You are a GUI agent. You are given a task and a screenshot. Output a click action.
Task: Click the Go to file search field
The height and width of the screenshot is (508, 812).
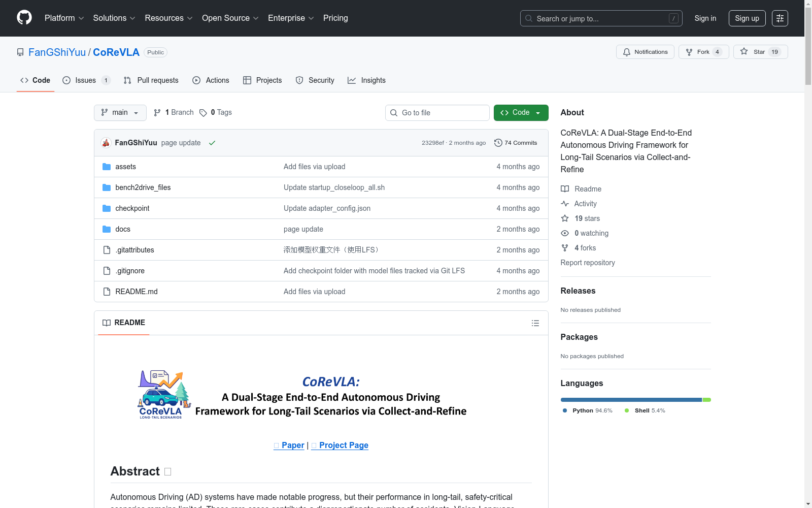(x=437, y=113)
